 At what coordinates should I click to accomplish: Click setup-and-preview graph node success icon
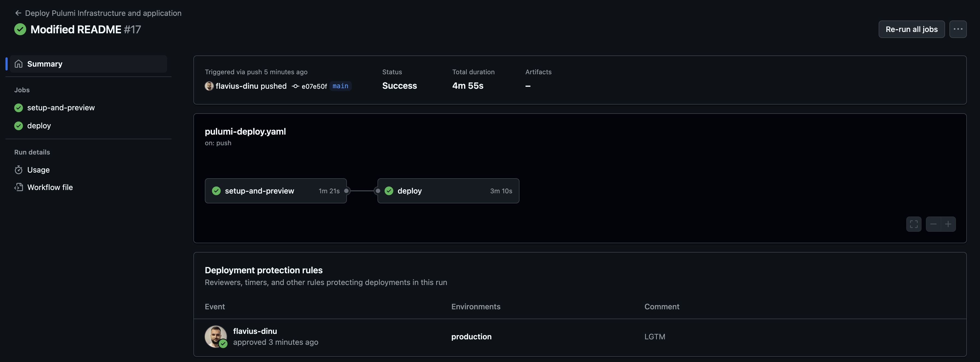click(217, 191)
